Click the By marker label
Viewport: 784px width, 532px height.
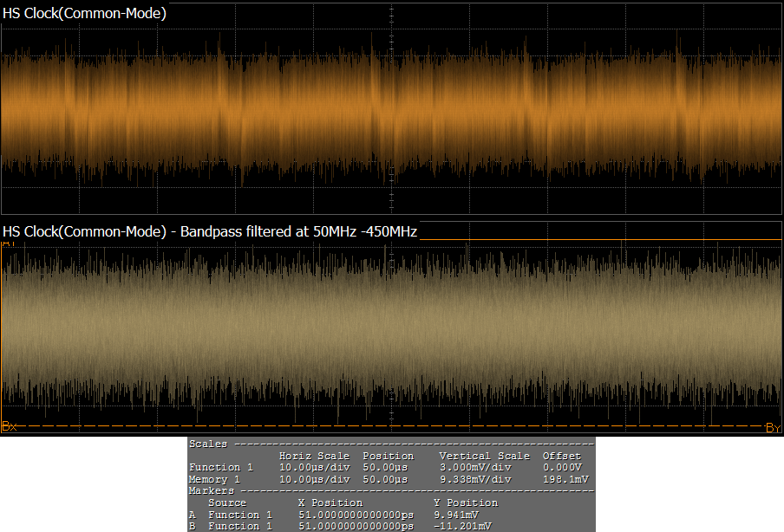point(773,427)
